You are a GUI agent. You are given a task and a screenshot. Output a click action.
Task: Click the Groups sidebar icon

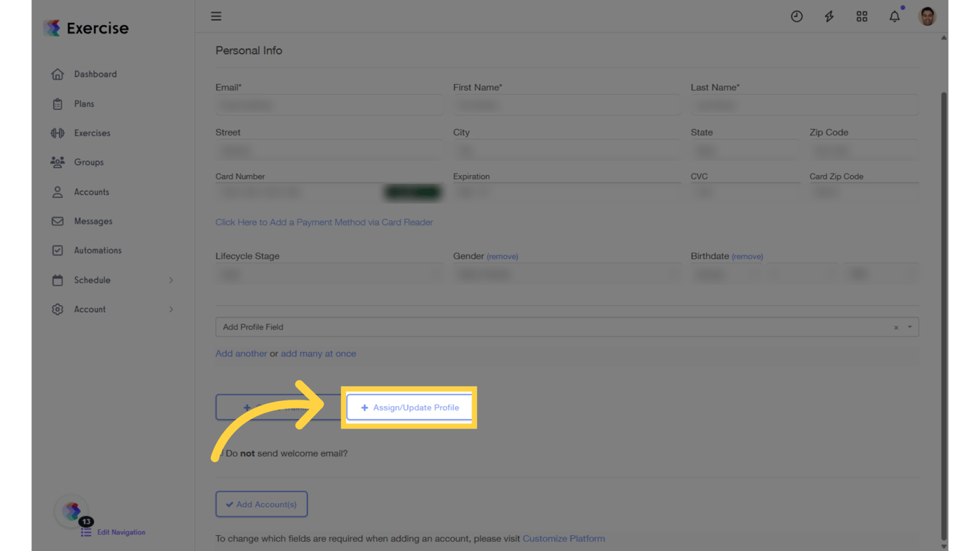click(x=57, y=162)
